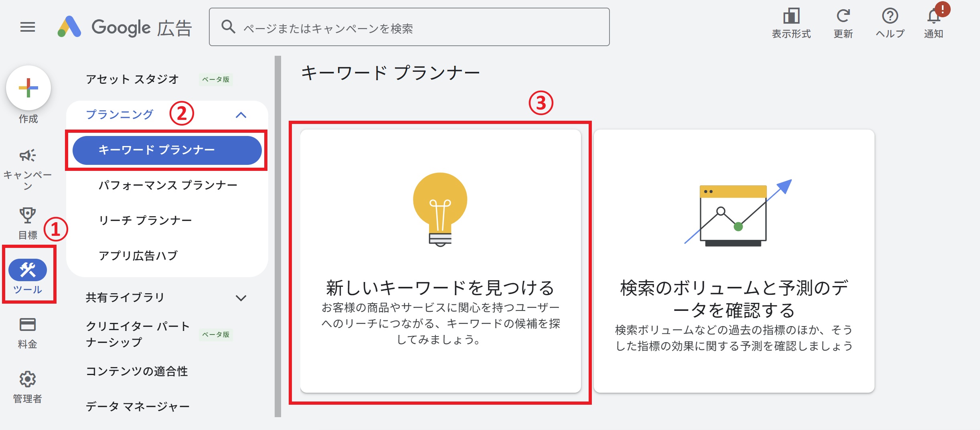The width and height of the screenshot is (980, 430).
Task: Open the Appearance display format icon
Action: coord(791,17)
